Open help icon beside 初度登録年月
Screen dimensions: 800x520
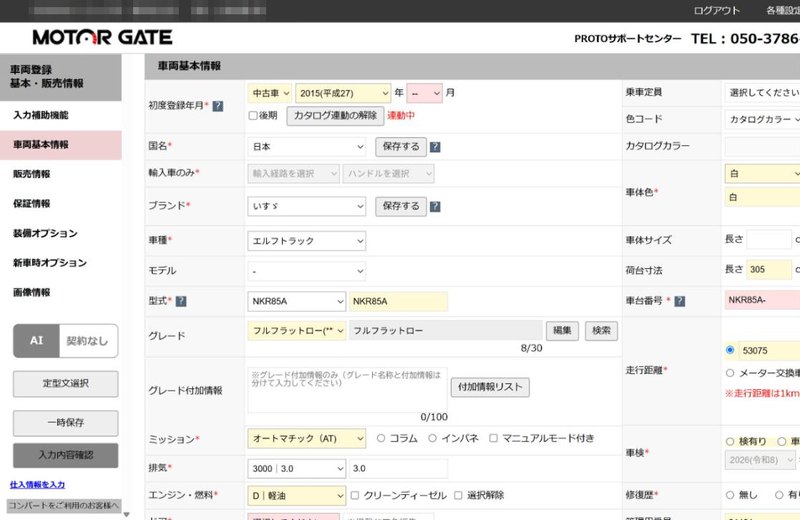point(218,106)
